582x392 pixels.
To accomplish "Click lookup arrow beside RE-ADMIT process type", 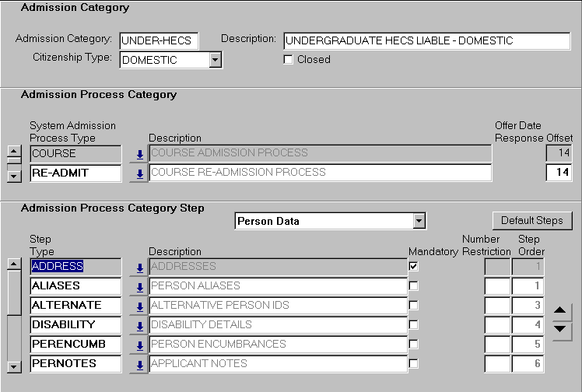I will coord(139,173).
